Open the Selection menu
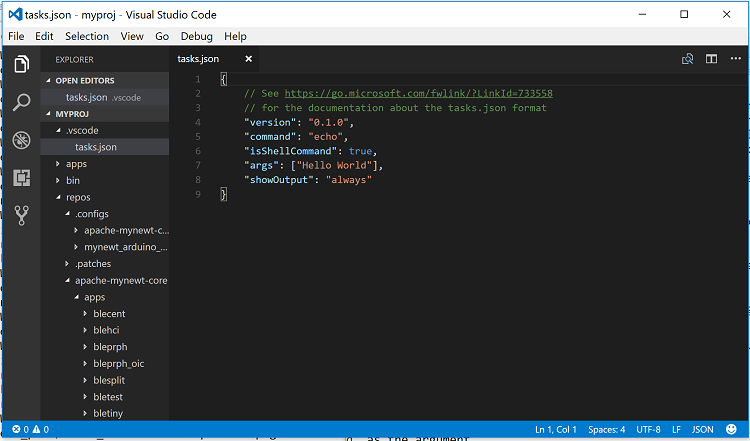Viewport: 750px width, 441px height. pos(87,36)
